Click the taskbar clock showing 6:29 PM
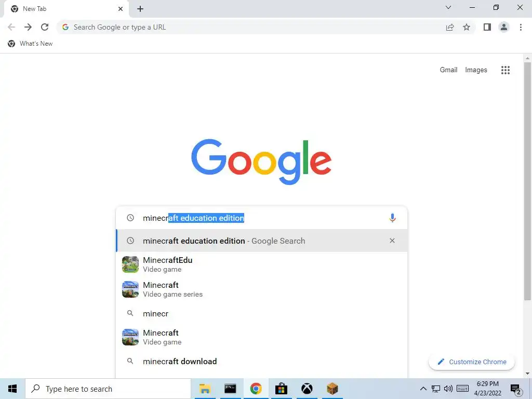Image resolution: width=532 pixels, height=399 pixels. [x=487, y=389]
